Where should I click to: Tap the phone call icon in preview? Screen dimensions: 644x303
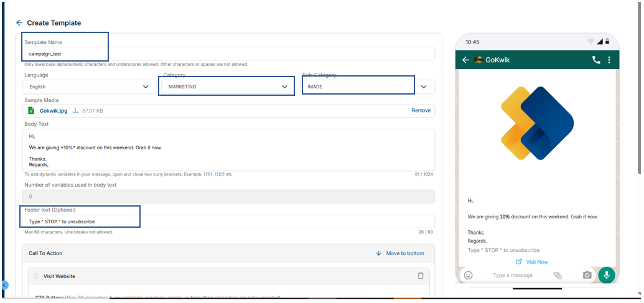coord(596,60)
